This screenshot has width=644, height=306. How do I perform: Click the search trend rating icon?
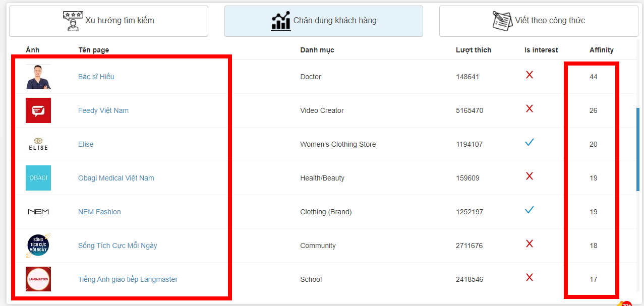(73, 21)
